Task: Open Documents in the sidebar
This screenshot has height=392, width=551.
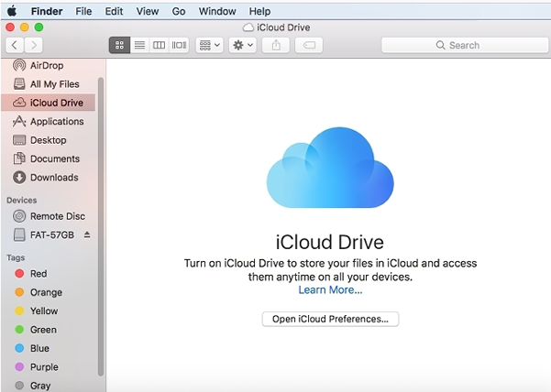Action: [49, 158]
